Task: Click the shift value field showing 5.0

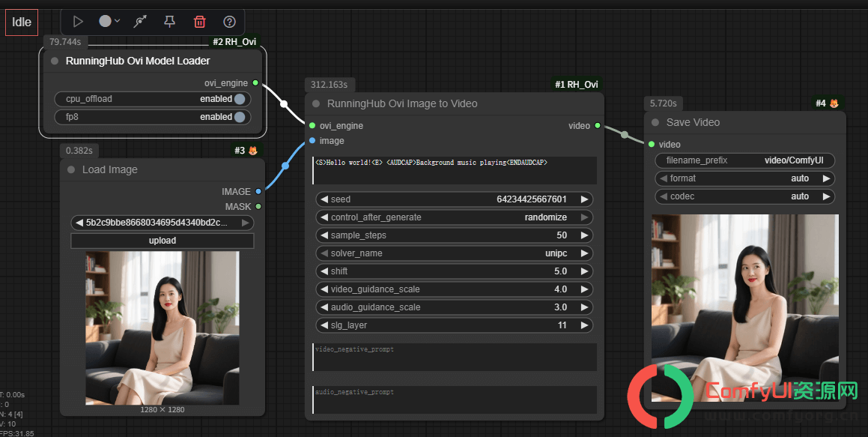Action: click(x=455, y=271)
